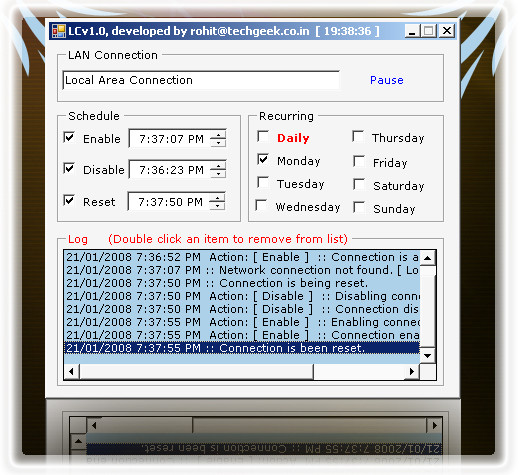This screenshot has width=520, height=475.
Task: Select log entry Connection is being reset
Action: pyautogui.click(x=242, y=283)
